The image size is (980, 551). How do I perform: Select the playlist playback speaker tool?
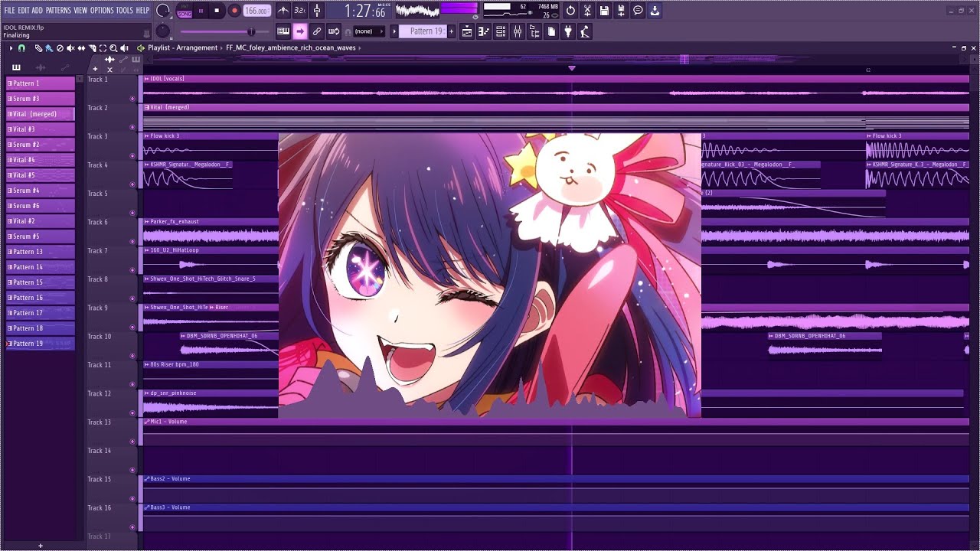[124, 48]
